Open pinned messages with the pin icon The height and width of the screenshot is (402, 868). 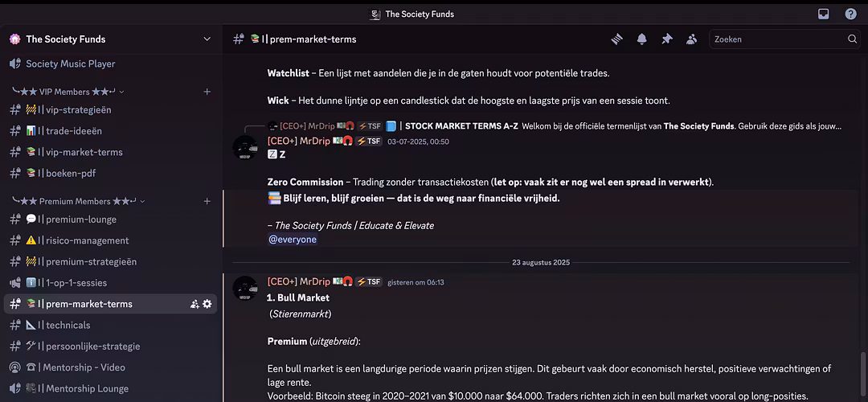(x=666, y=39)
